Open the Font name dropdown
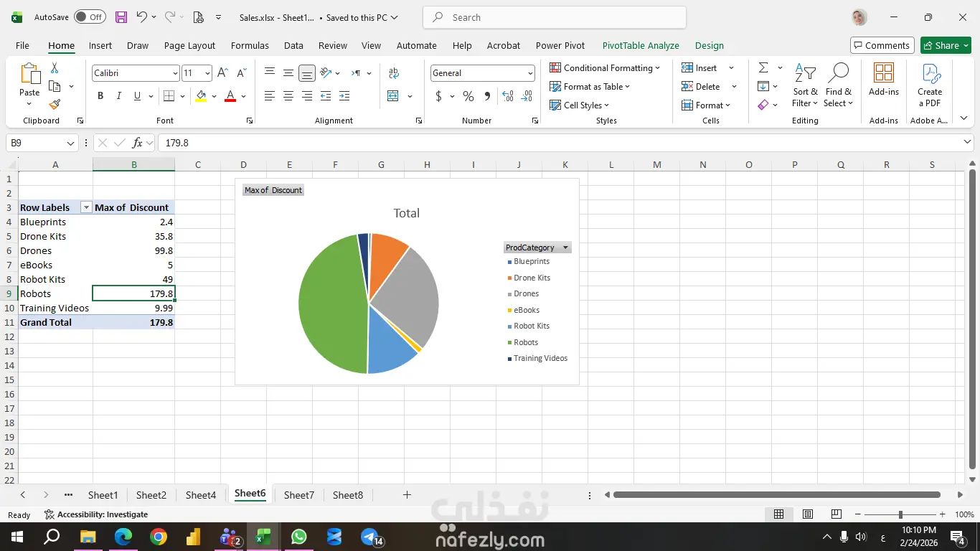980x551 pixels. point(175,73)
